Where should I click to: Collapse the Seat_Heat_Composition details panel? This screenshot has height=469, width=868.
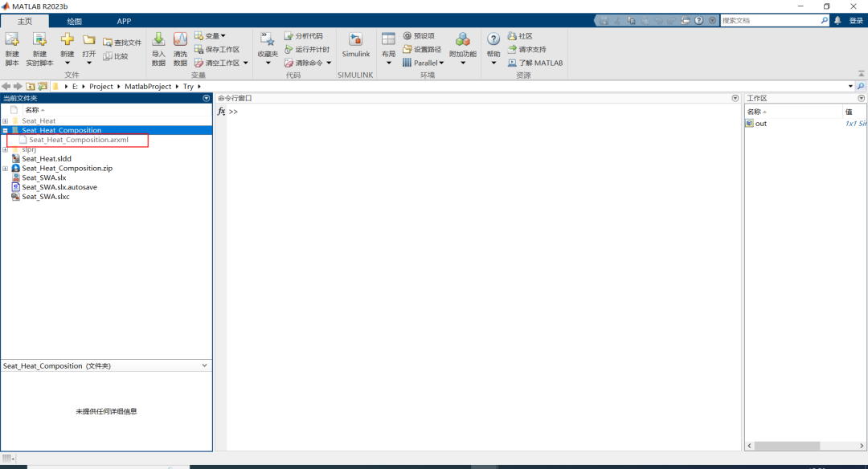coord(204,365)
